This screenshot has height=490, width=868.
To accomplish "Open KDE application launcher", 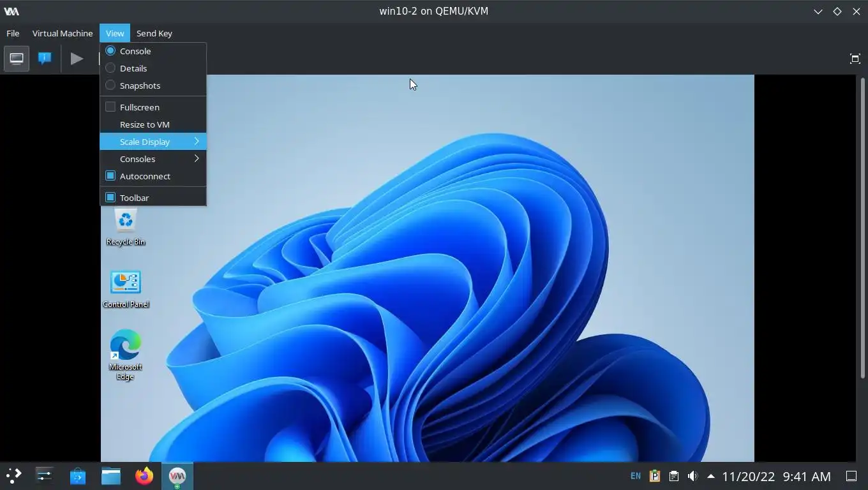I will 13,475.
